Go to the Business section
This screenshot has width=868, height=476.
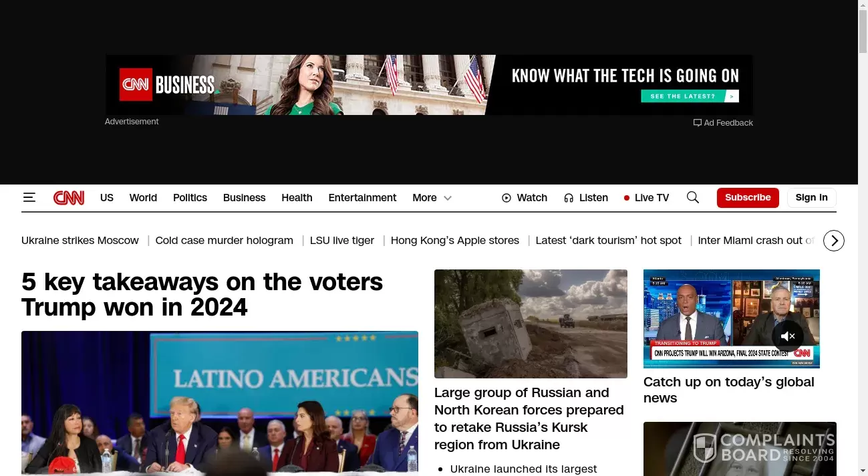244,198
